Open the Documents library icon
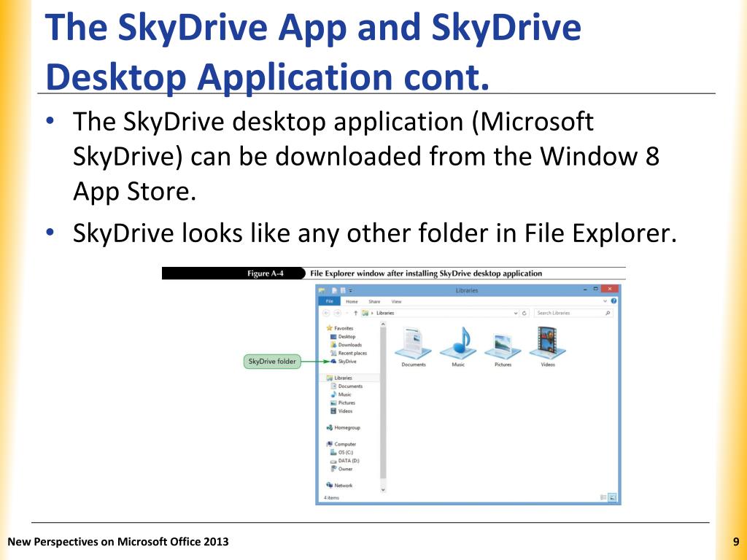 [413, 343]
